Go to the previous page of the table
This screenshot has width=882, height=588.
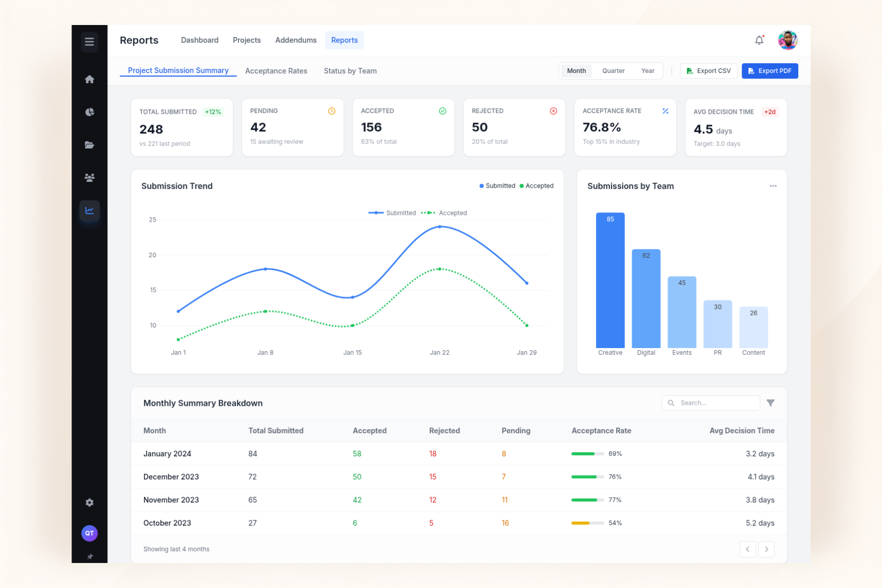click(x=748, y=549)
